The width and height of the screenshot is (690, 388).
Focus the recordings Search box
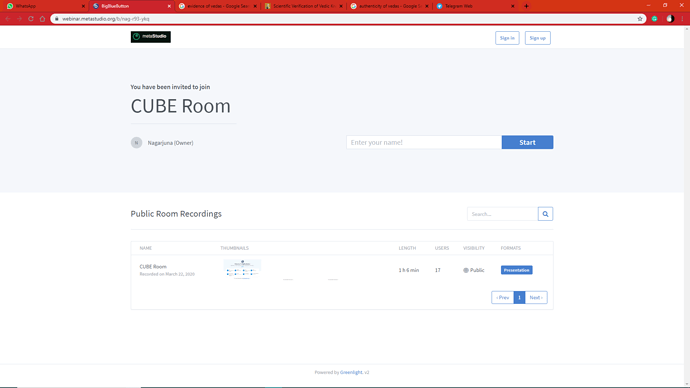click(x=503, y=214)
